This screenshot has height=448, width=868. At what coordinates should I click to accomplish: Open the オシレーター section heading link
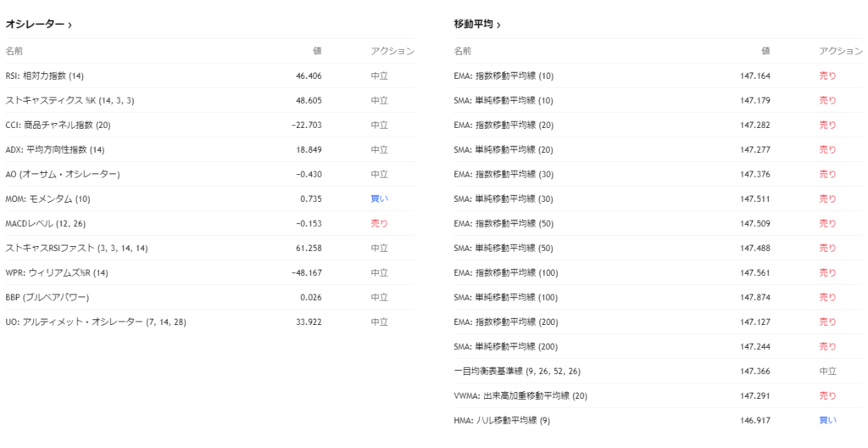35,25
